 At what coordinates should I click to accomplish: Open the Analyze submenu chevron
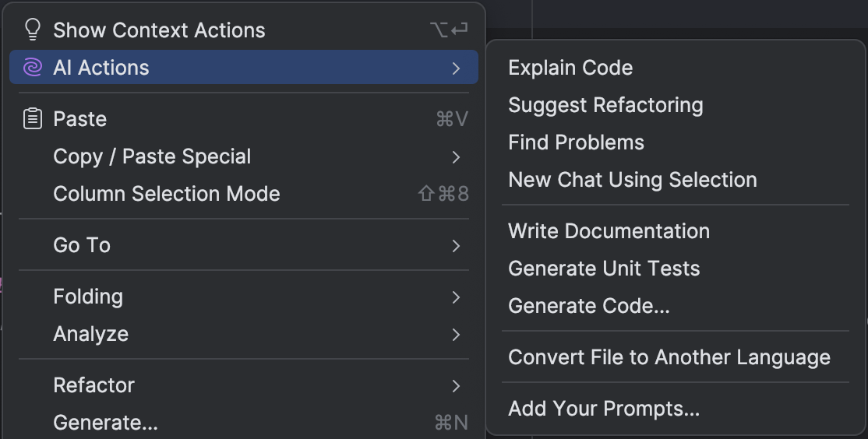pos(457,334)
